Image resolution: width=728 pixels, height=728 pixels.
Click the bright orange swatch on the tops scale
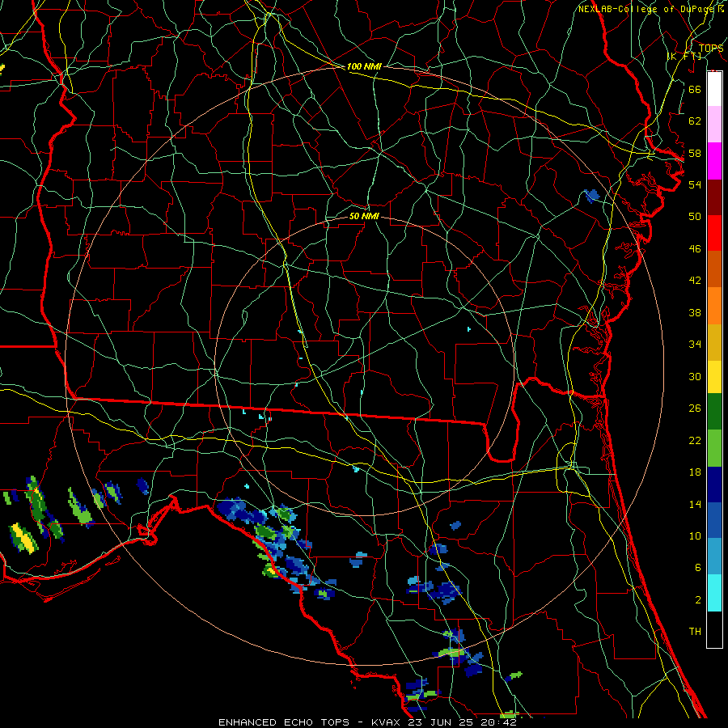tap(714, 306)
